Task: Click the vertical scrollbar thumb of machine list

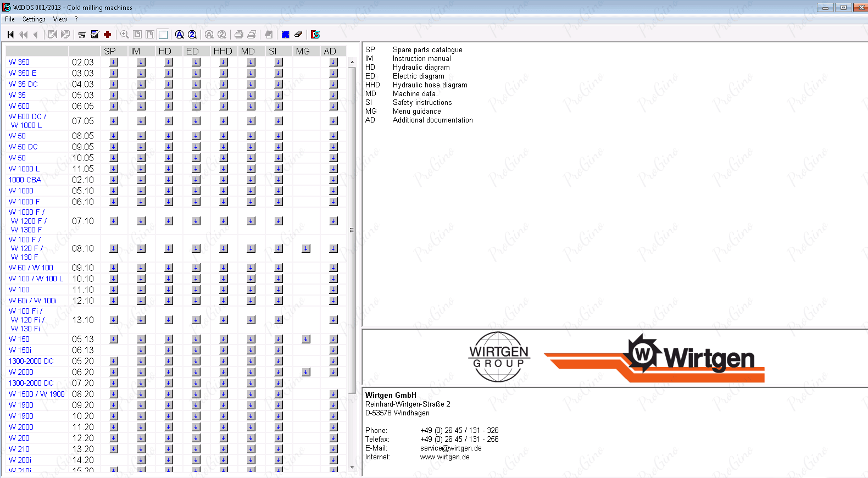Action: pos(352,230)
